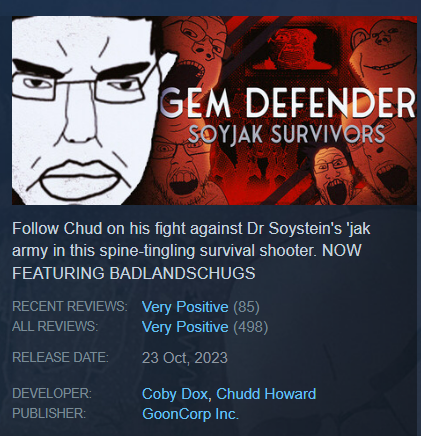
Task: Visit developer Coby Dox's page
Action: (175, 394)
